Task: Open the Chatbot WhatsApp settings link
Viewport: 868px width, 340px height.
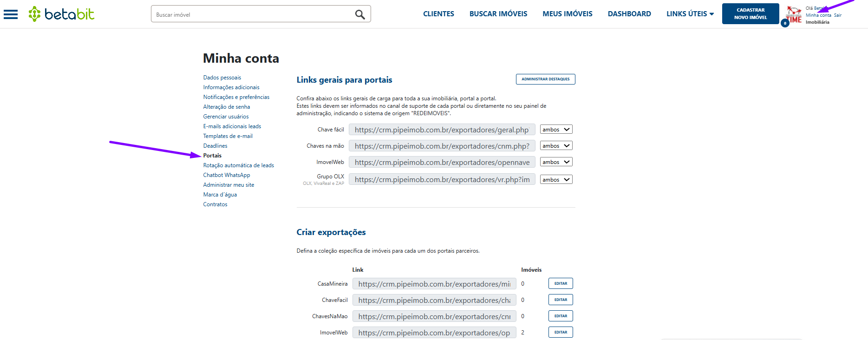Action: pos(227,175)
